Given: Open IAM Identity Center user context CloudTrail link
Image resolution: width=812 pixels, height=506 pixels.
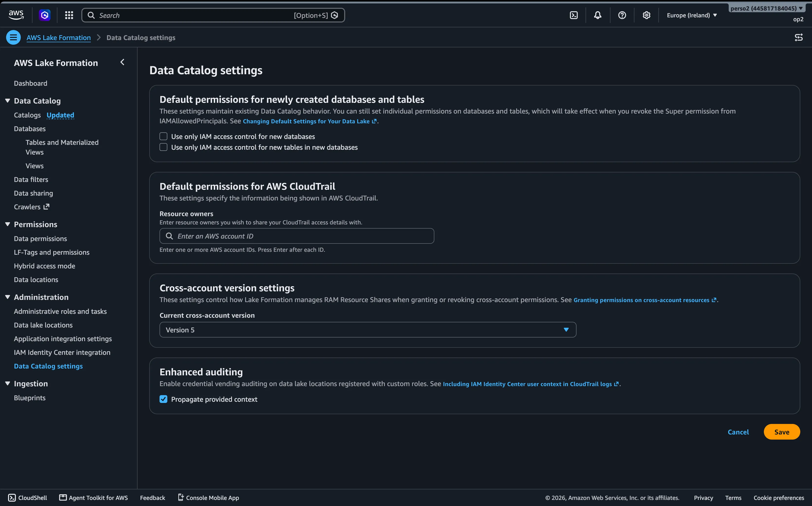Looking at the screenshot, I should pos(531,384).
